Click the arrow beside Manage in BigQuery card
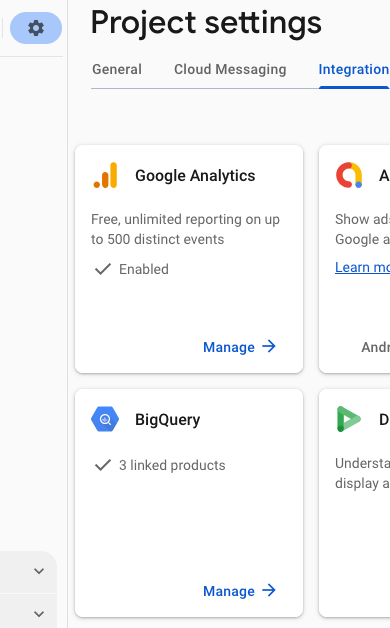 coord(269,590)
